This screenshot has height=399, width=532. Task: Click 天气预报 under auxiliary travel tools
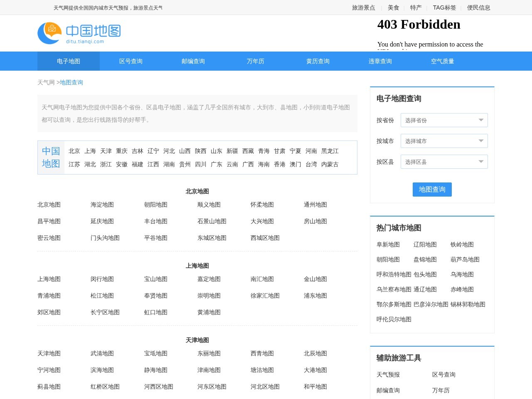388,374
